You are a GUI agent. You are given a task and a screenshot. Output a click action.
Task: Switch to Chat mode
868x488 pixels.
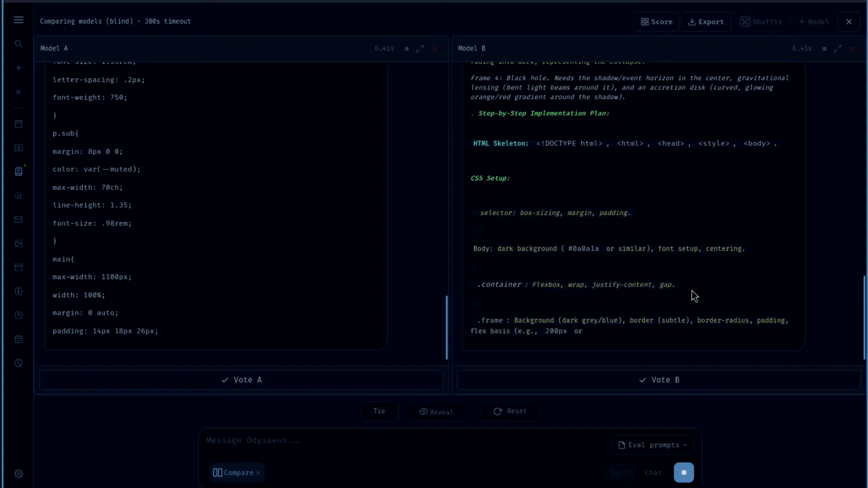(653, 473)
